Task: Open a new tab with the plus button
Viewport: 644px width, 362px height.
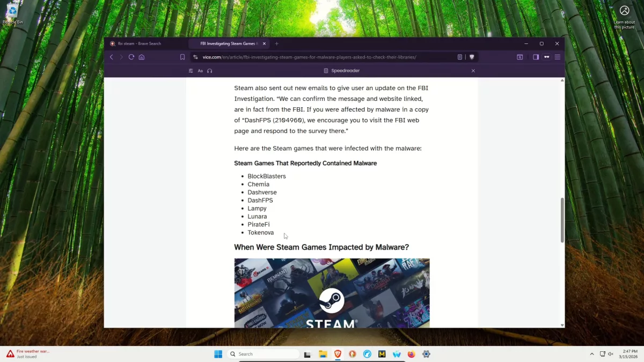Action: coord(277,43)
